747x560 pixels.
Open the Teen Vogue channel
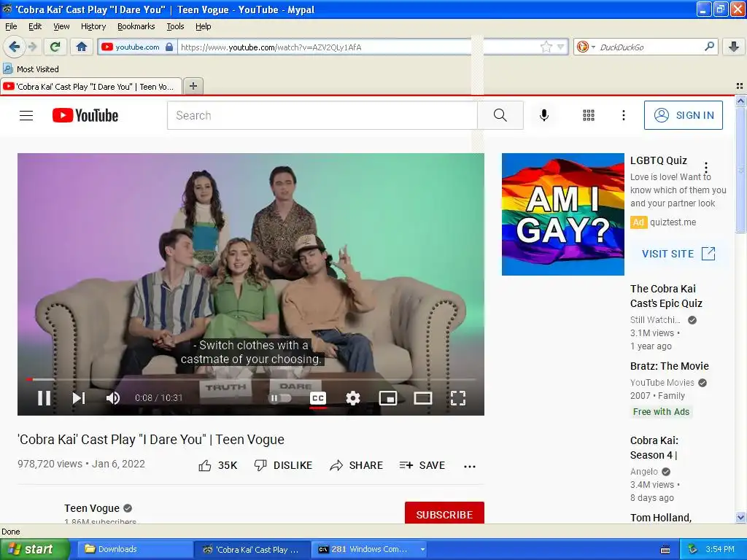tap(91, 508)
